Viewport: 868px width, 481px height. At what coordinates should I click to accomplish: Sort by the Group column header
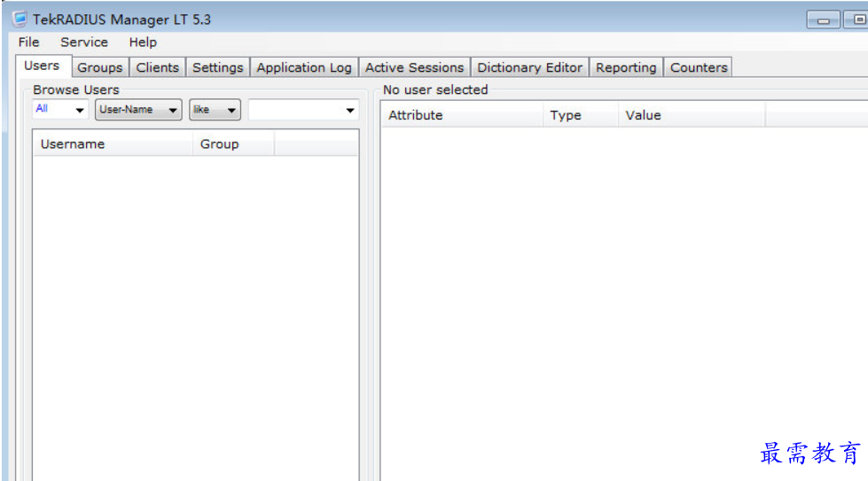(233, 144)
